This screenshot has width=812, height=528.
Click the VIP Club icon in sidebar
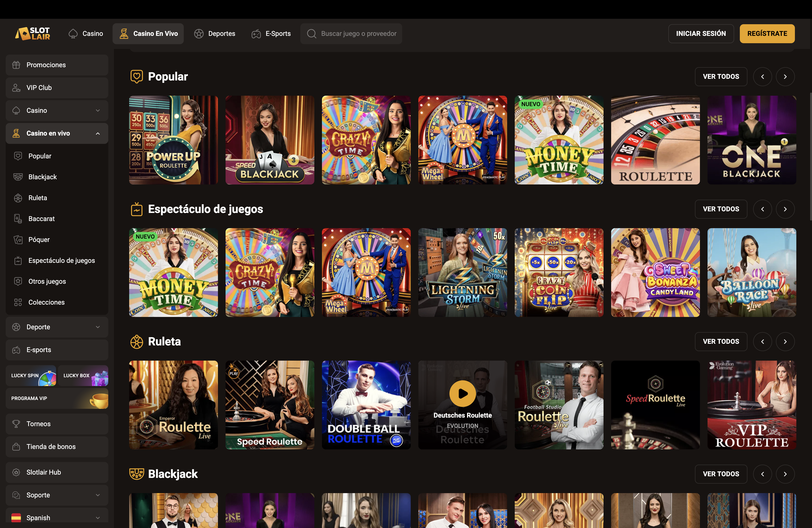pos(16,88)
